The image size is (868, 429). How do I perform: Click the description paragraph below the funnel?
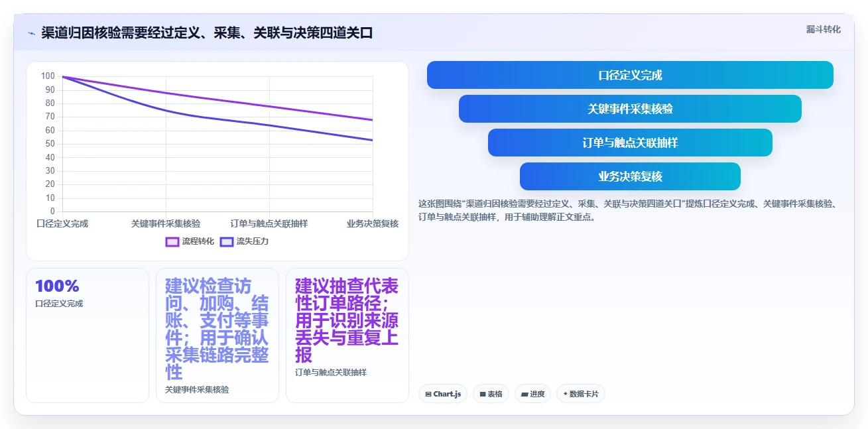(x=628, y=210)
